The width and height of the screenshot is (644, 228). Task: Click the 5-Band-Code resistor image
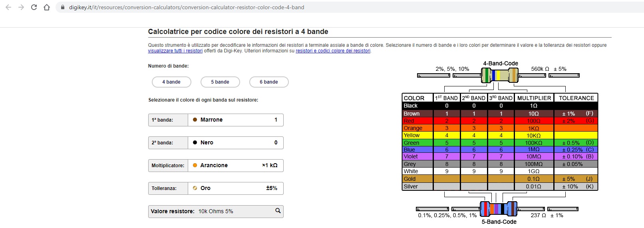pos(498,209)
